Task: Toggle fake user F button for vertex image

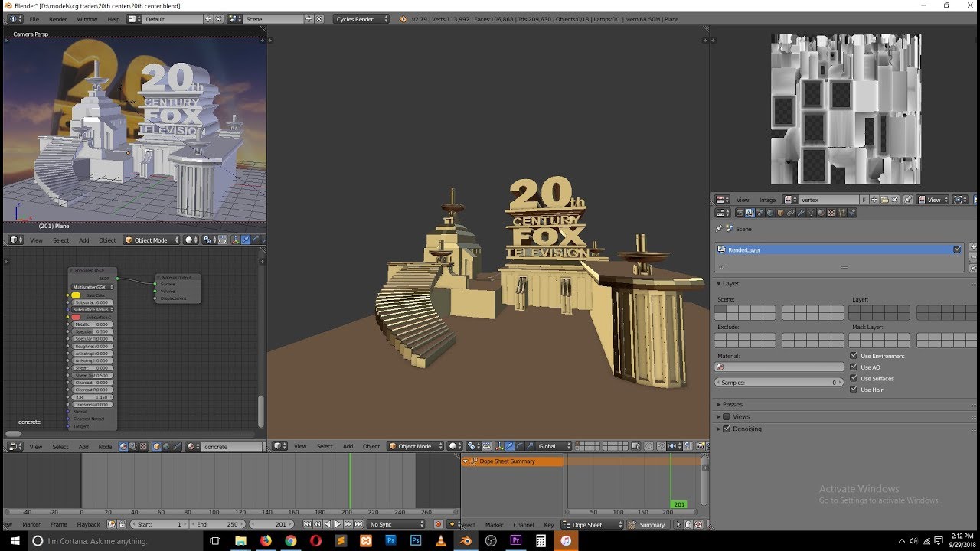Action: coord(864,200)
